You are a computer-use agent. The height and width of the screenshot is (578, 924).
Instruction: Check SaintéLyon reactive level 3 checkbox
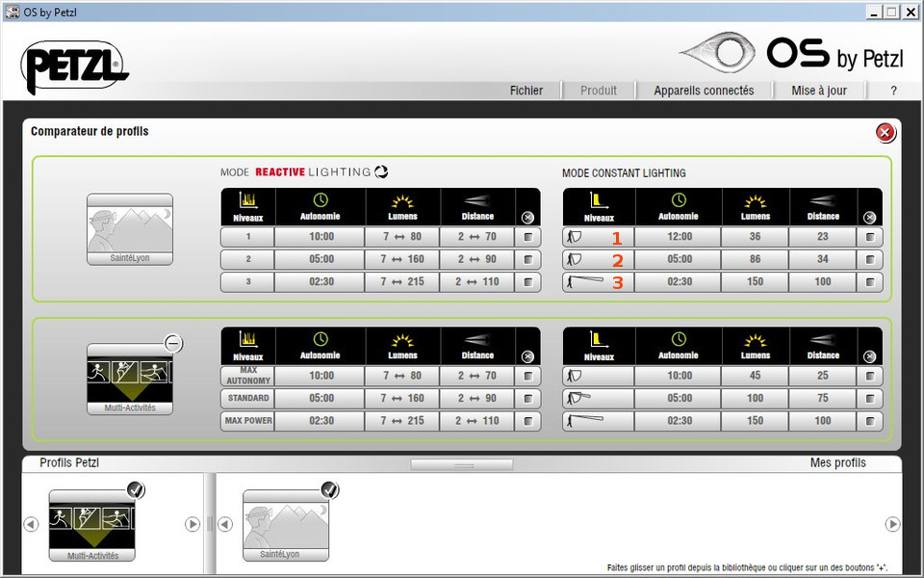point(528,282)
